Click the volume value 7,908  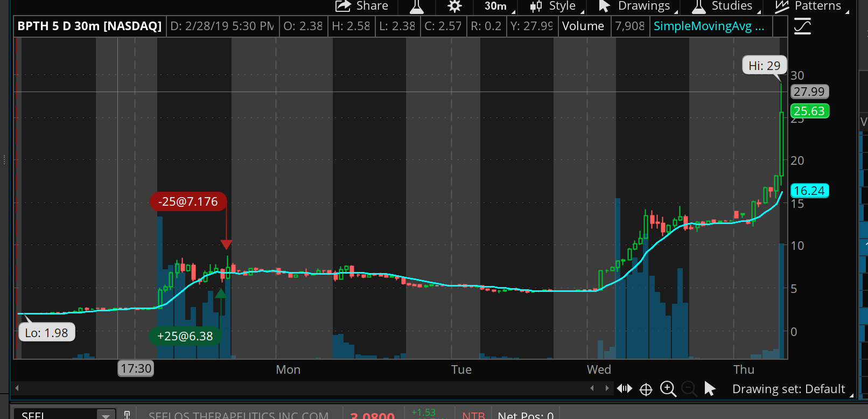629,26
